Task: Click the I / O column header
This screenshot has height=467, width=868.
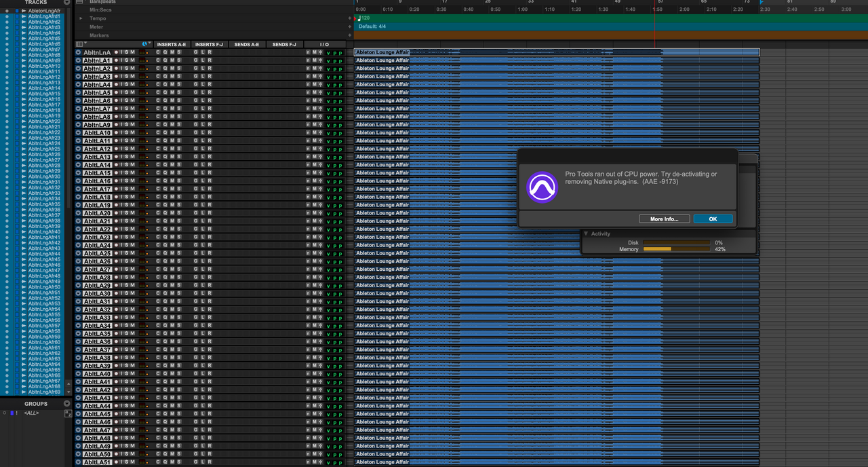Action: pyautogui.click(x=324, y=44)
